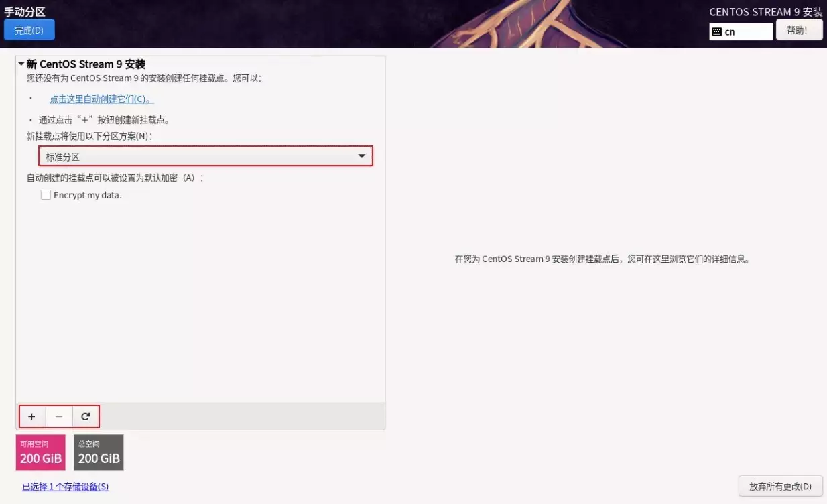This screenshot has height=504, width=827.
Task: Click the 新挂载点将使用以下分区方案(N) label
Action: coord(89,136)
